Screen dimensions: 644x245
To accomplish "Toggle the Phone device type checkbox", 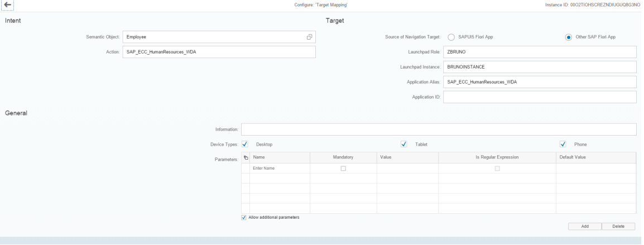I will click(x=563, y=144).
